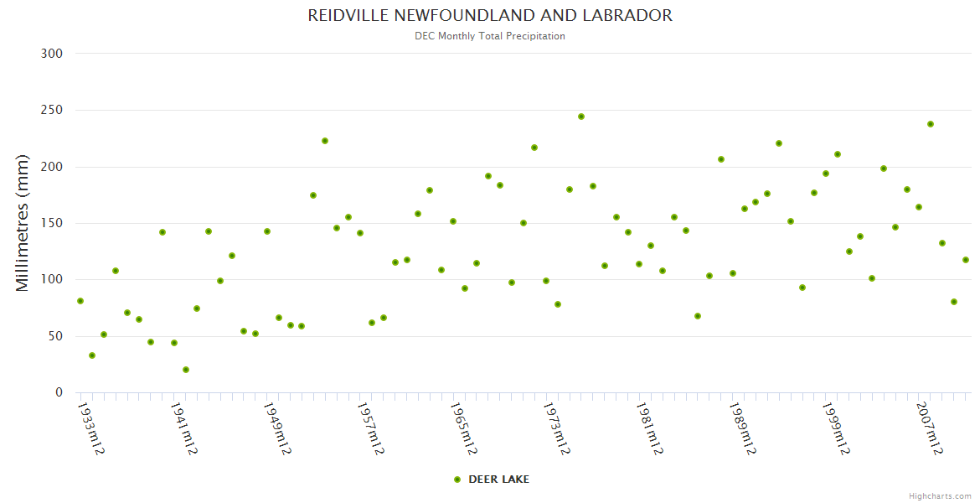Click the chart title REIDVILLE NEWFOUNDLAND AND LABRADOR
This screenshot has width=980, height=503.
(x=490, y=16)
